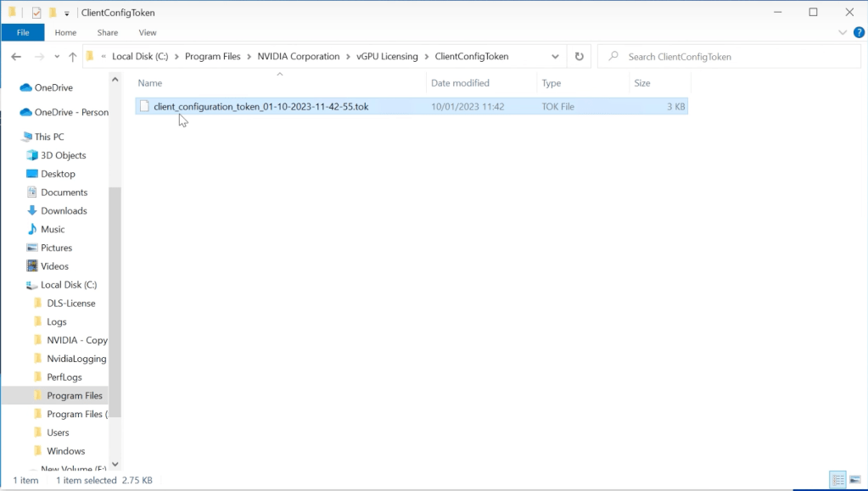Switch to the View ribbon tab

[148, 32]
